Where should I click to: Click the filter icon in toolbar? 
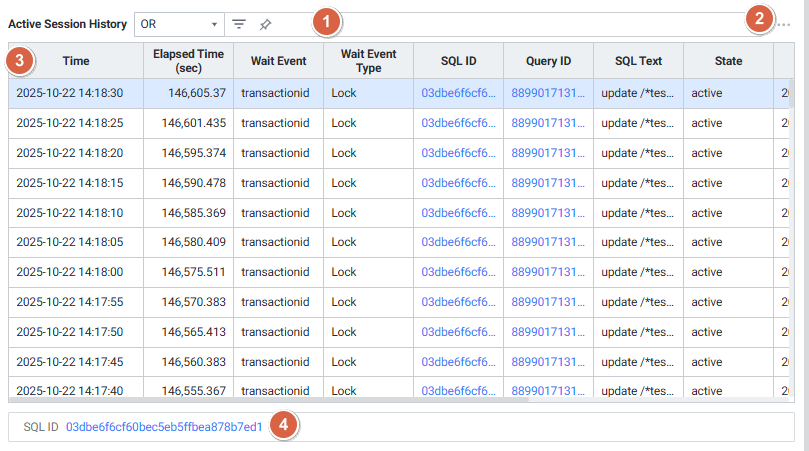click(239, 24)
